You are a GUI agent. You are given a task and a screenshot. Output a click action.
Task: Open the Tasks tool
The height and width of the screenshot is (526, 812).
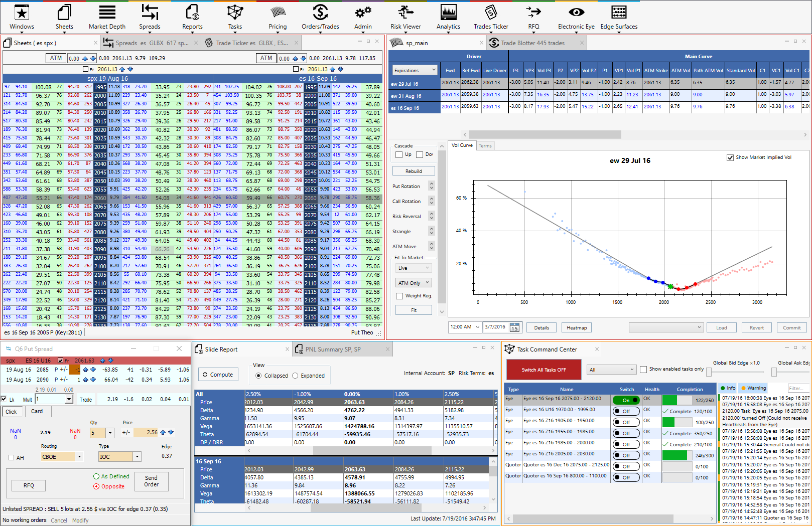point(235,17)
